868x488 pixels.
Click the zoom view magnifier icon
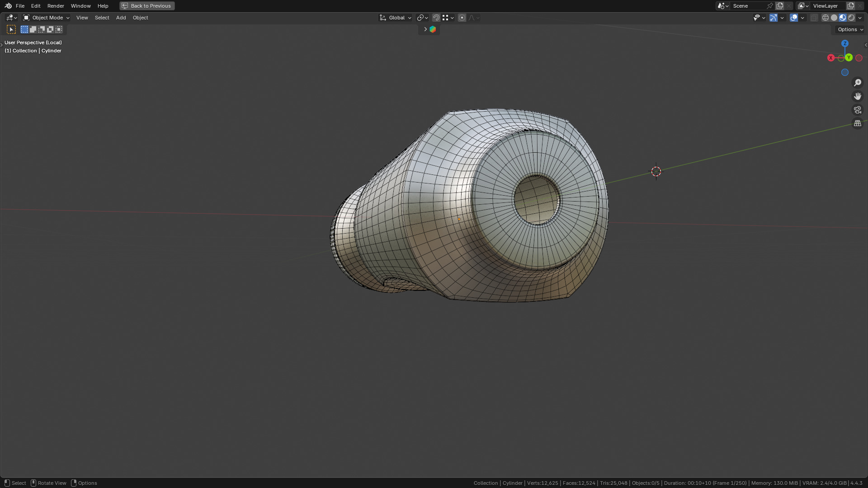[x=858, y=83]
